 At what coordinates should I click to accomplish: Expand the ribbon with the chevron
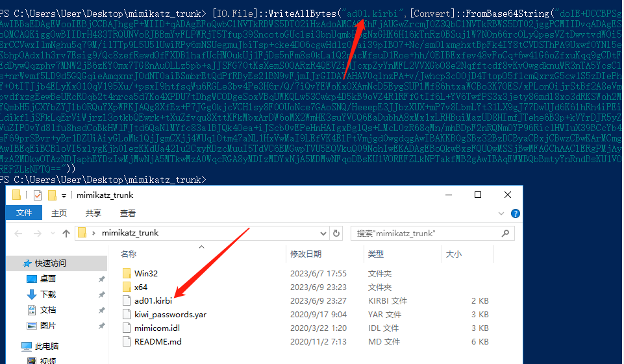501,213
